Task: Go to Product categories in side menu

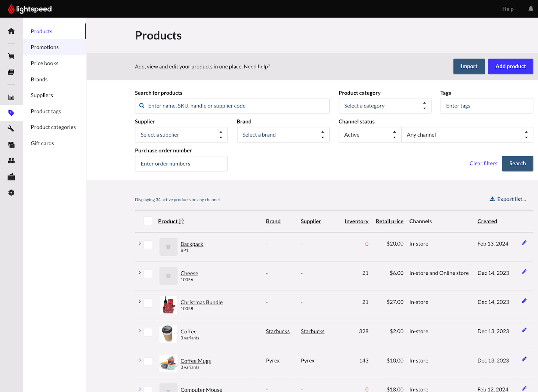Action: coord(53,127)
